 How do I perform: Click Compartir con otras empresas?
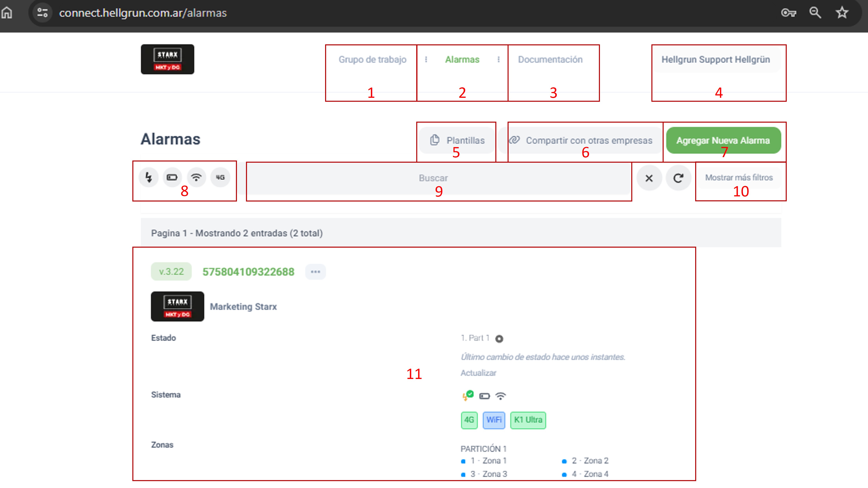581,140
